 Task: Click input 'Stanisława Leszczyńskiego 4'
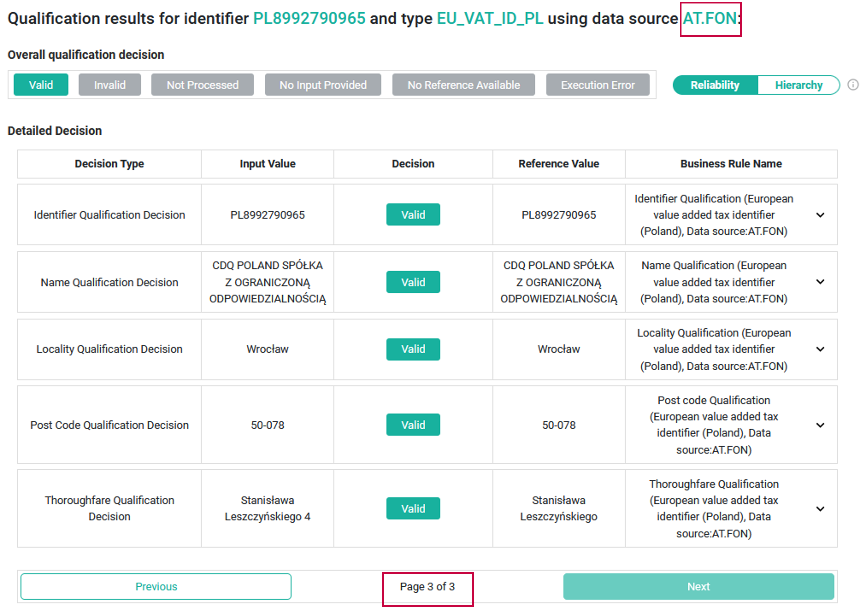coord(267,509)
